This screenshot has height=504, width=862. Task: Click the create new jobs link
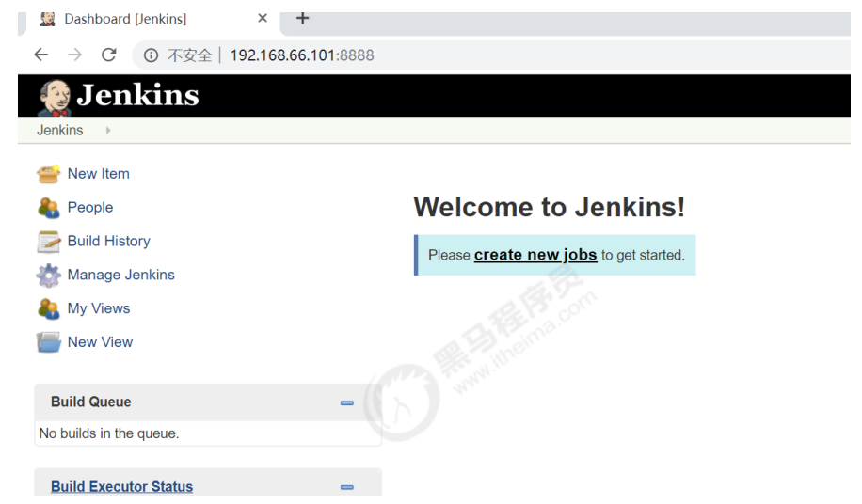(535, 256)
